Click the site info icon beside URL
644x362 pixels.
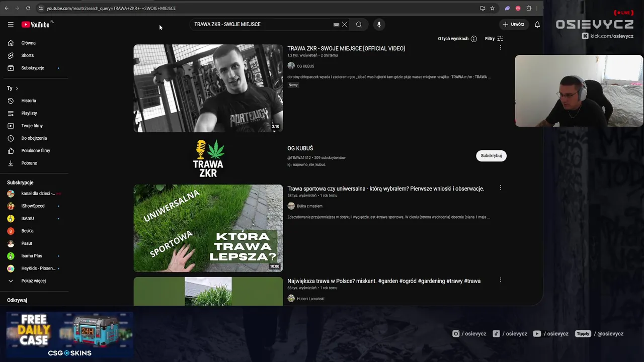40,8
